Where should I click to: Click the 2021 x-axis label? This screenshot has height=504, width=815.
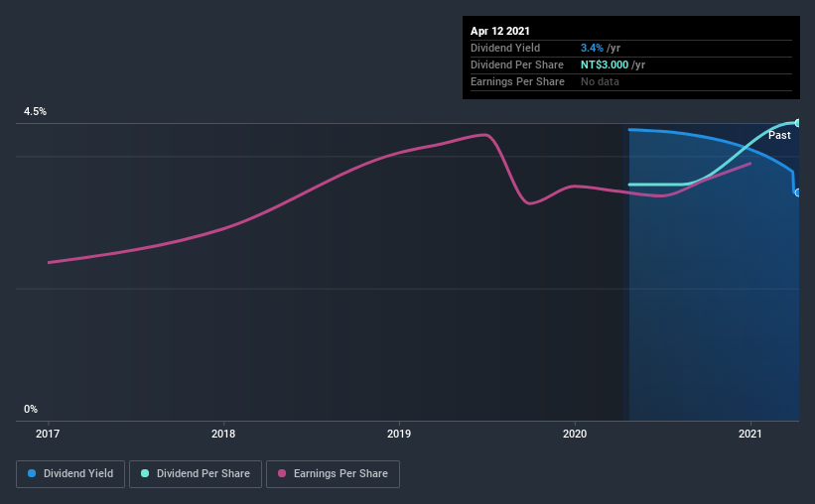click(x=750, y=434)
